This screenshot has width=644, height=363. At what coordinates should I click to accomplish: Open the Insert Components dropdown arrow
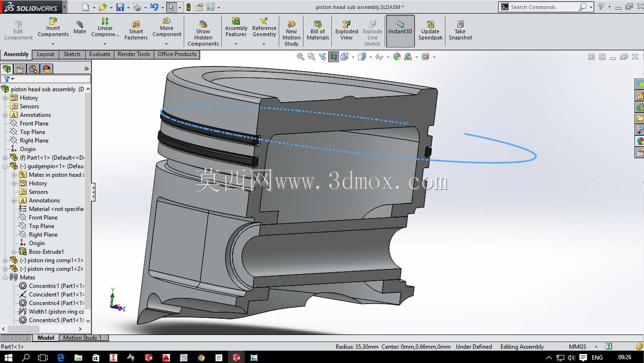pyautogui.click(x=53, y=44)
